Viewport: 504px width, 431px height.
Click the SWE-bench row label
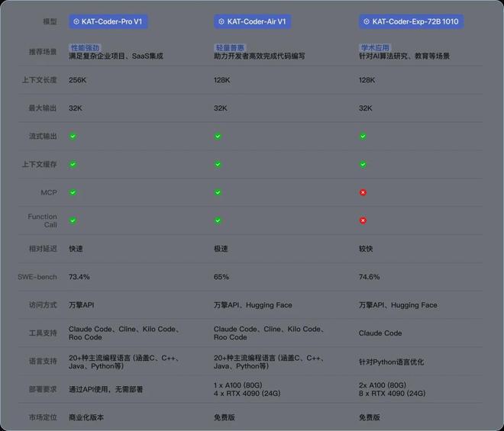pos(37,277)
